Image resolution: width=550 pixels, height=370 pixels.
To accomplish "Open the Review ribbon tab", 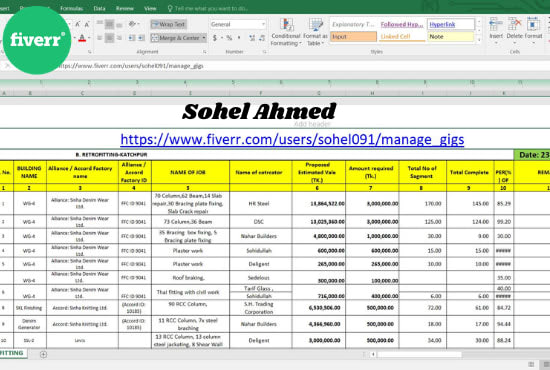I will (x=125, y=8).
